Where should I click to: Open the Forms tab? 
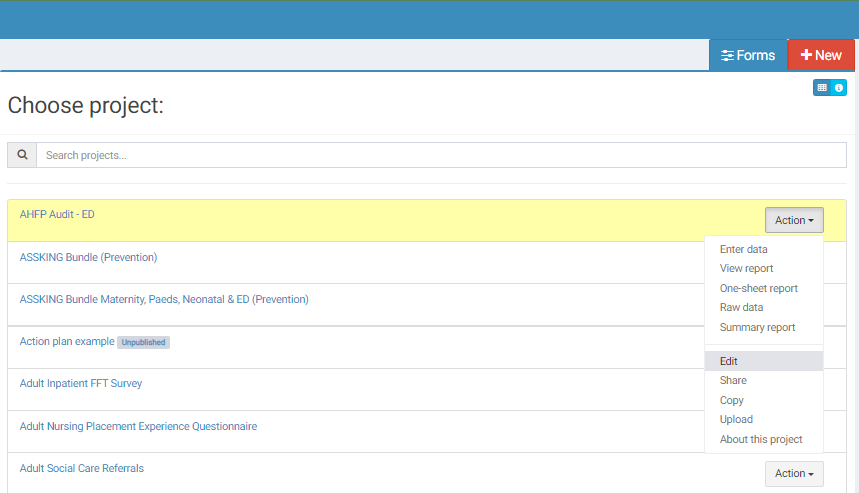click(x=748, y=55)
